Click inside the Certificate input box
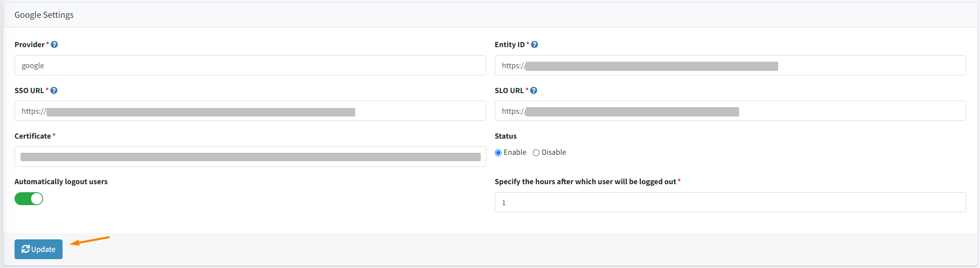Viewport: 980px width, 268px height. pyautogui.click(x=250, y=157)
